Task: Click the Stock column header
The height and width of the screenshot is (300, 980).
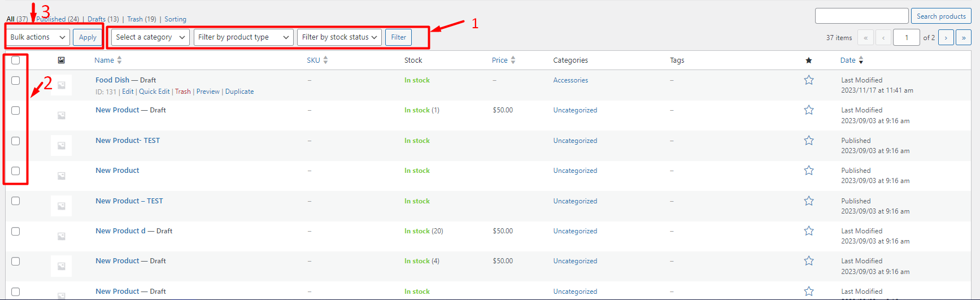Action: (x=413, y=60)
